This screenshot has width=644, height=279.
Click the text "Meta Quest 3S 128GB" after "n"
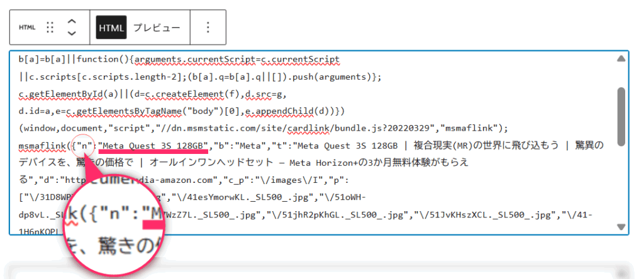coord(154,146)
